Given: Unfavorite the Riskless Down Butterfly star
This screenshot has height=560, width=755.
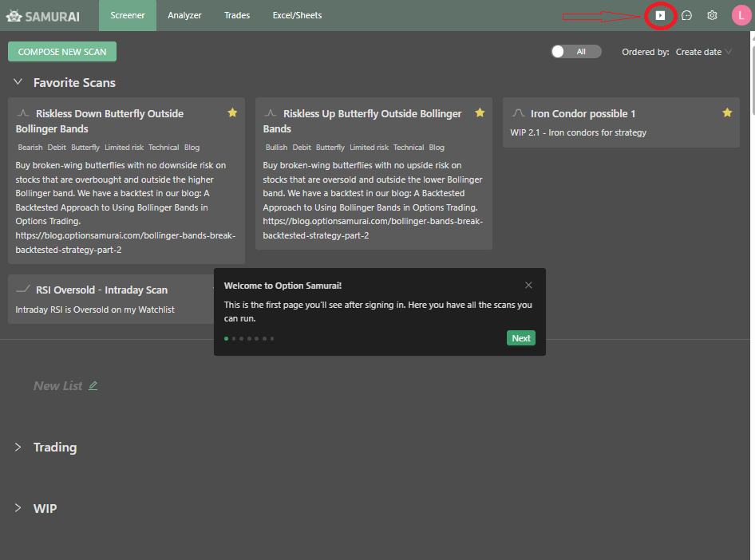Looking at the screenshot, I should pos(232,113).
